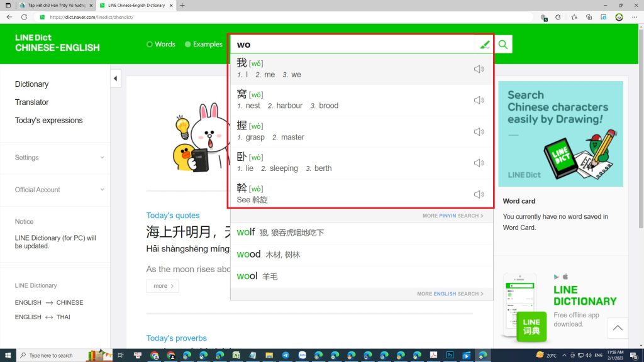
Task: Open Dictionary in the sidebar
Action: tap(31, 84)
